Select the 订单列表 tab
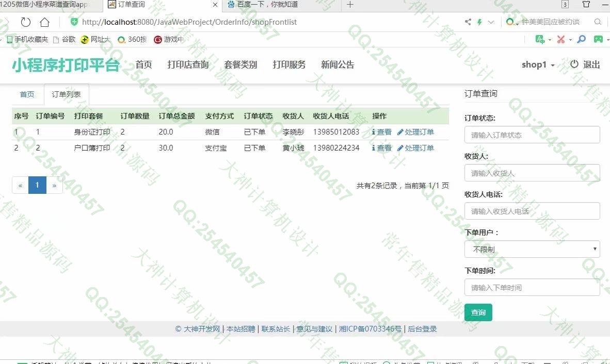This screenshot has height=364, width=610. click(66, 94)
